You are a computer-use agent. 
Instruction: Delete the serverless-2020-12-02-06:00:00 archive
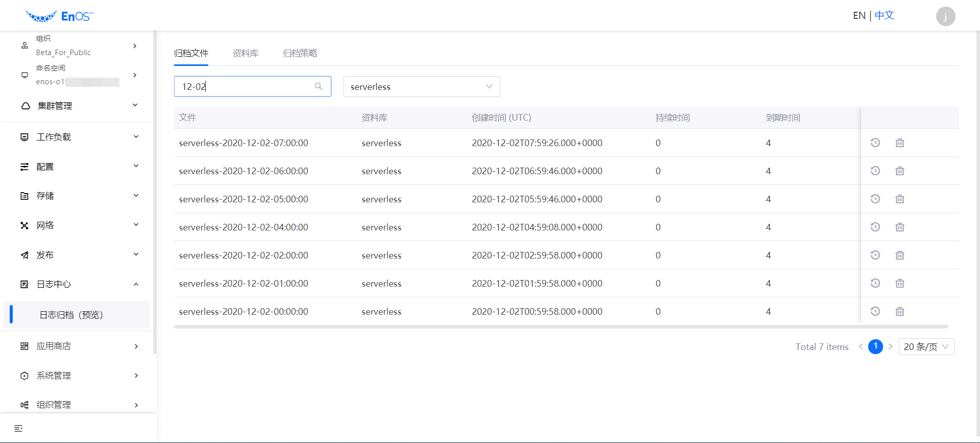(900, 171)
